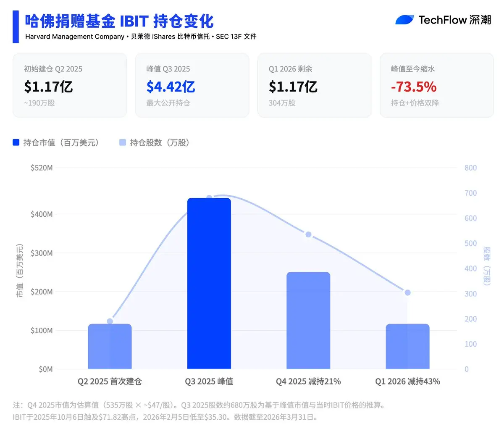Click the 200 right axis label
The image size is (504, 434).
(x=470, y=319)
